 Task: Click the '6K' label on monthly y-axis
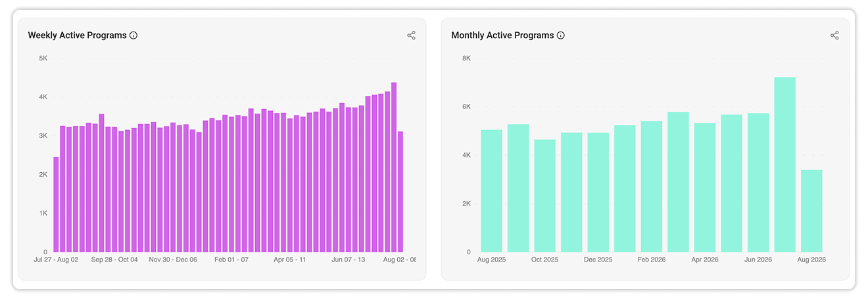click(x=467, y=107)
